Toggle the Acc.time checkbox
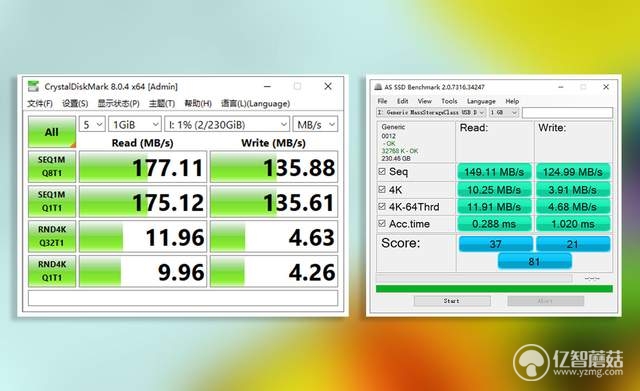Viewport: 640px width, 391px height. 382,224
